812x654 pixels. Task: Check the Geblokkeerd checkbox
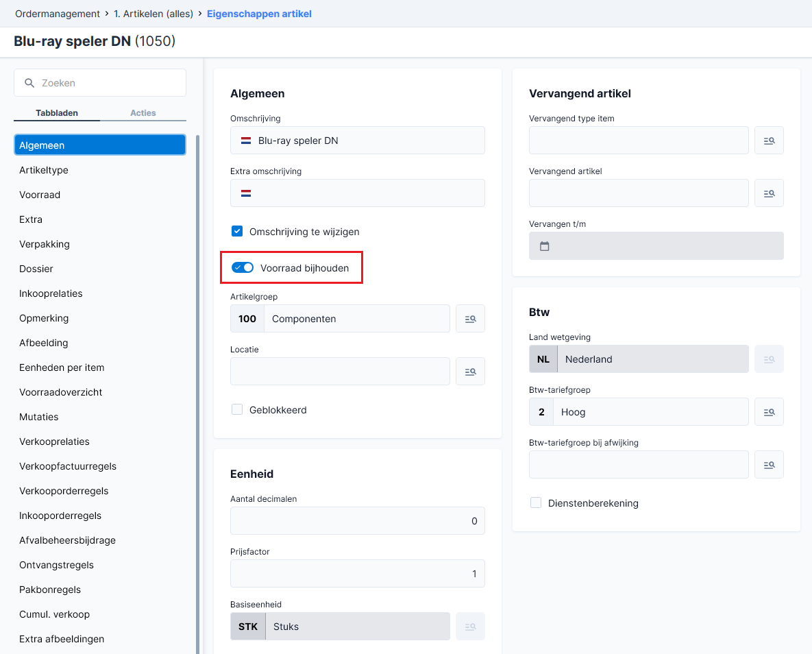(237, 409)
